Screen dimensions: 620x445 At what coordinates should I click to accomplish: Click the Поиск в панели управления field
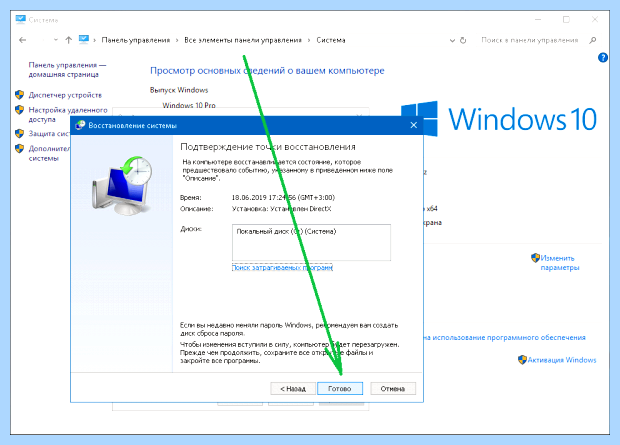coord(529,40)
